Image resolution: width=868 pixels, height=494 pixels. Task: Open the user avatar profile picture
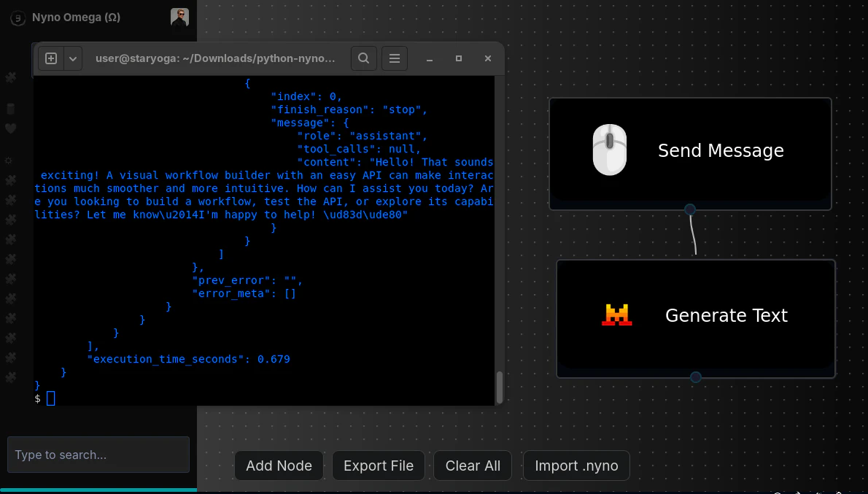pos(179,18)
